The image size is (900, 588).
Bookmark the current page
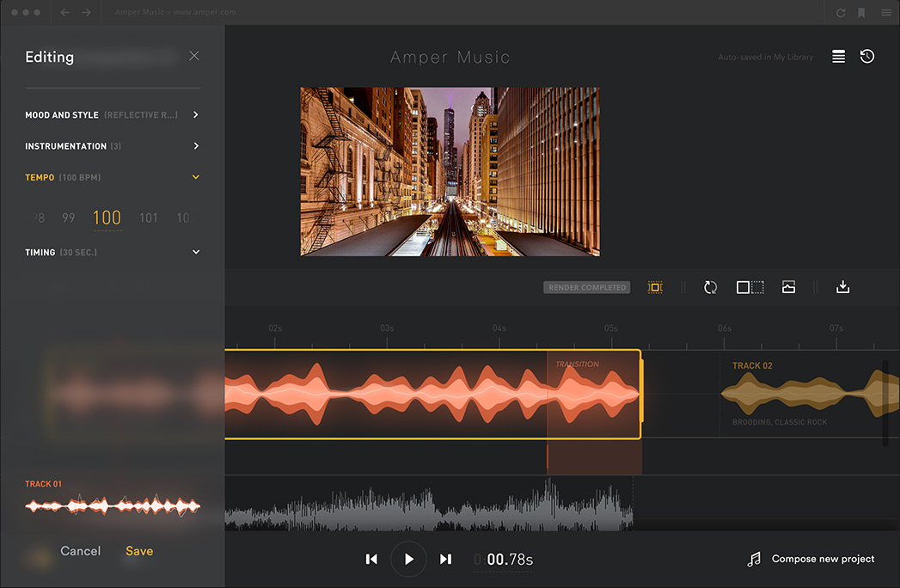tap(861, 13)
